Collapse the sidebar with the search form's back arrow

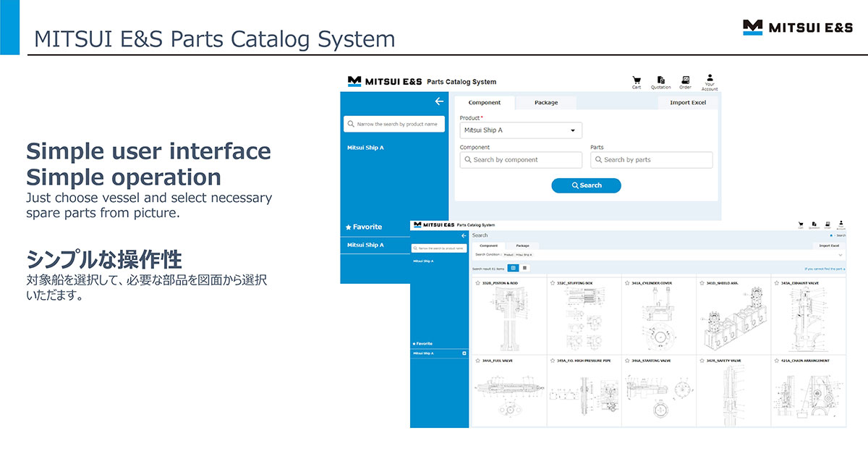[439, 101]
